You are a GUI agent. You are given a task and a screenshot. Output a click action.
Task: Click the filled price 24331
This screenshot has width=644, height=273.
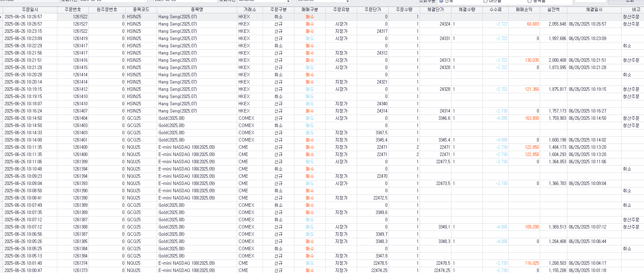click(445, 39)
